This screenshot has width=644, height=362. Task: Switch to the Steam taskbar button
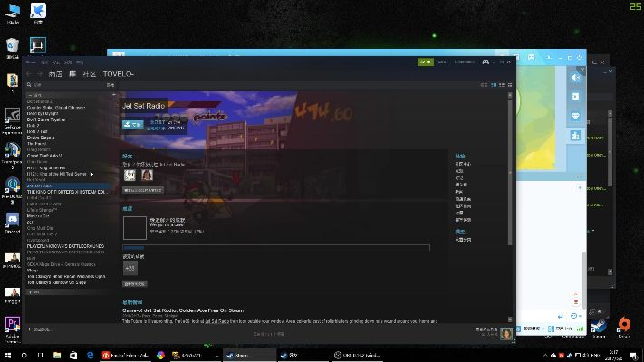pos(249,355)
